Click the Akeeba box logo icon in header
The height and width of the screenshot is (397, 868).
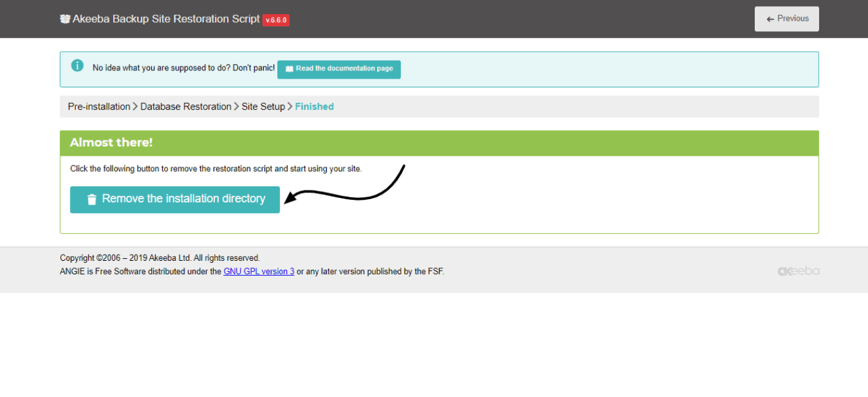pos(65,19)
